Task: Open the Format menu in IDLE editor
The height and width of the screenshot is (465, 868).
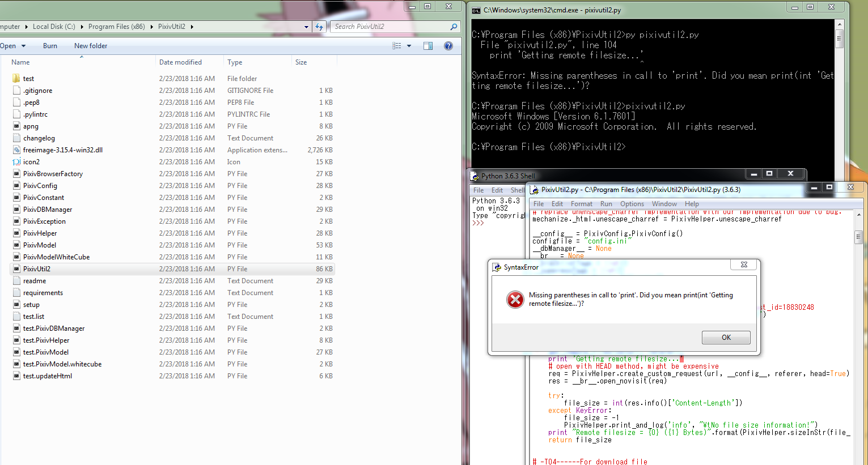Action: [x=581, y=203]
